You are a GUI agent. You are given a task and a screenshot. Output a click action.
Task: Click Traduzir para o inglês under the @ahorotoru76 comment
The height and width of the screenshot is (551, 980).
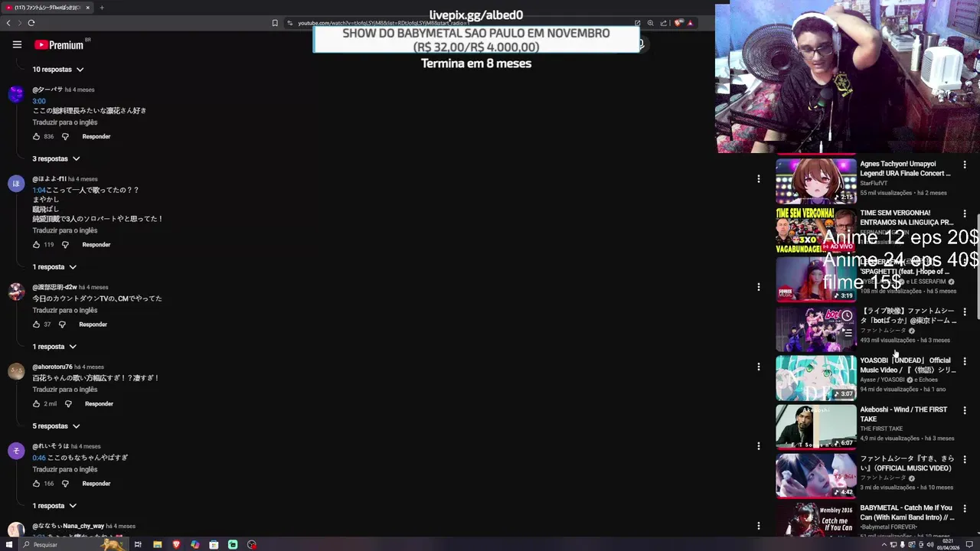click(x=65, y=390)
